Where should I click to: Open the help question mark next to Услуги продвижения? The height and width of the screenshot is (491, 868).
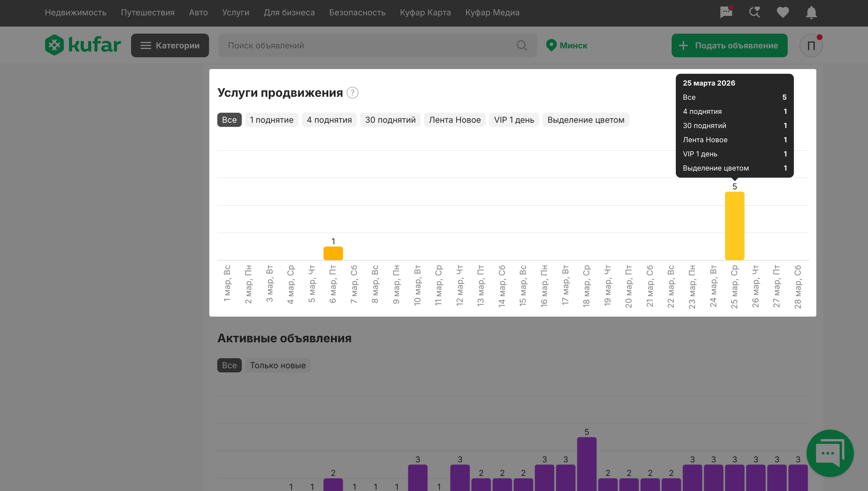pos(352,93)
